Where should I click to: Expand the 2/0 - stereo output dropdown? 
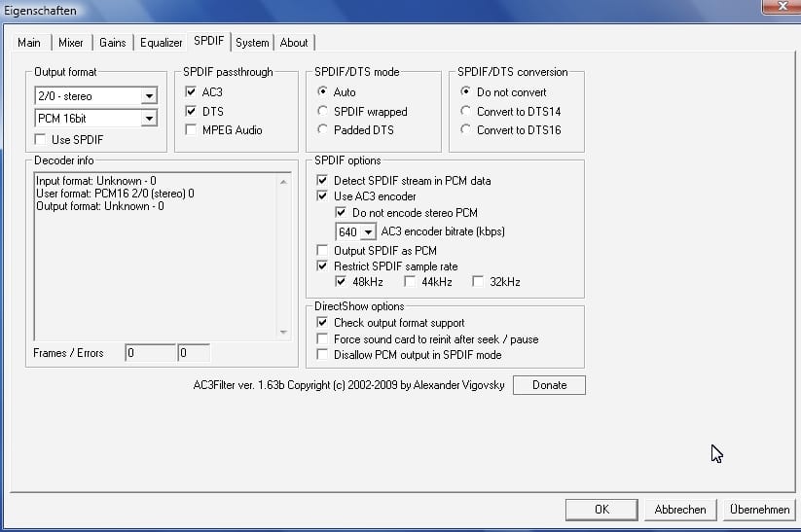click(149, 95)
